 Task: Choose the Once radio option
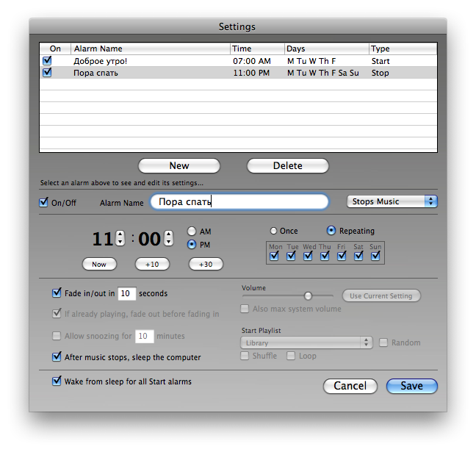[274, 231]
